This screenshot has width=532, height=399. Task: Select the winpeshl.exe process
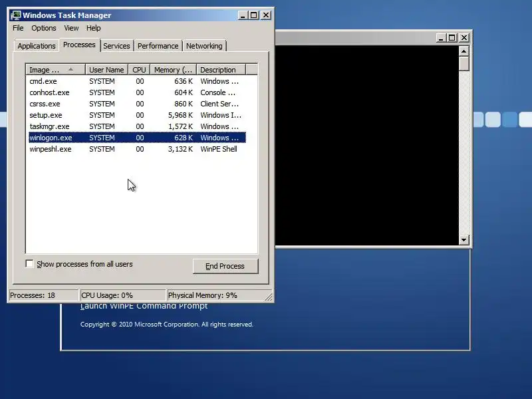click(x=137, y=149)
